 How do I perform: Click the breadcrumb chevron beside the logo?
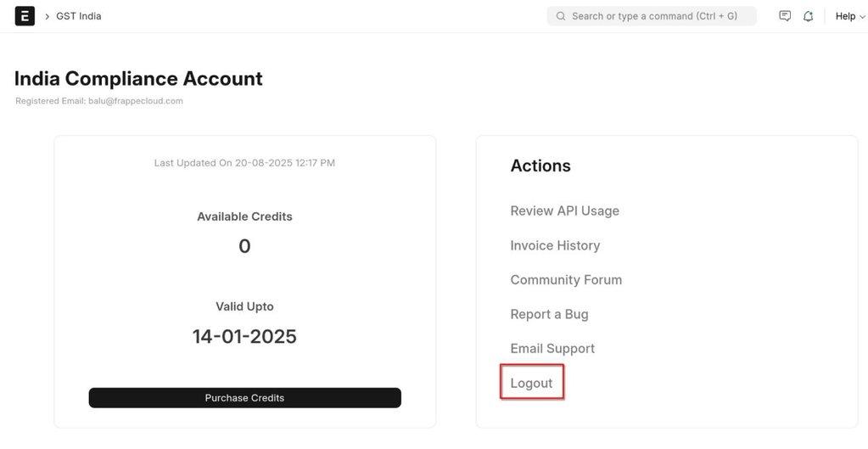(x=47, y=17)
